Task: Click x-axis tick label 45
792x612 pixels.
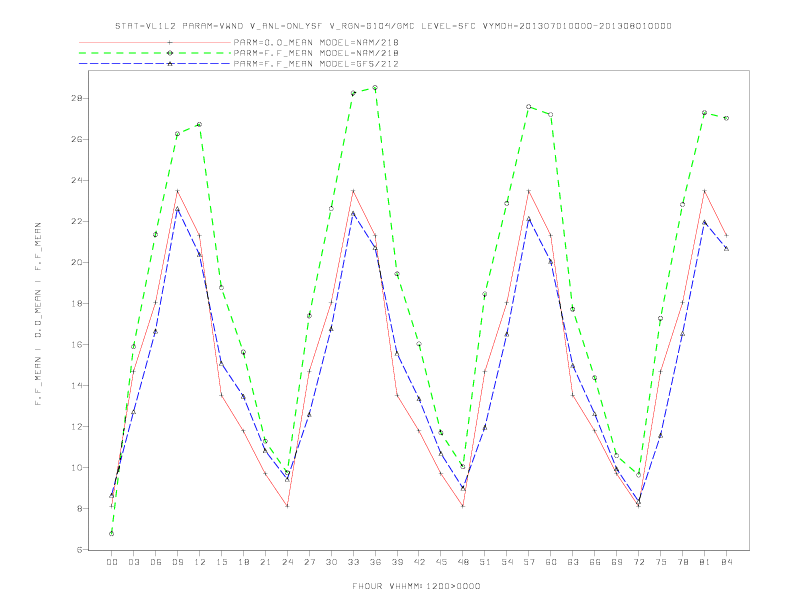Action: coord(441,562)
